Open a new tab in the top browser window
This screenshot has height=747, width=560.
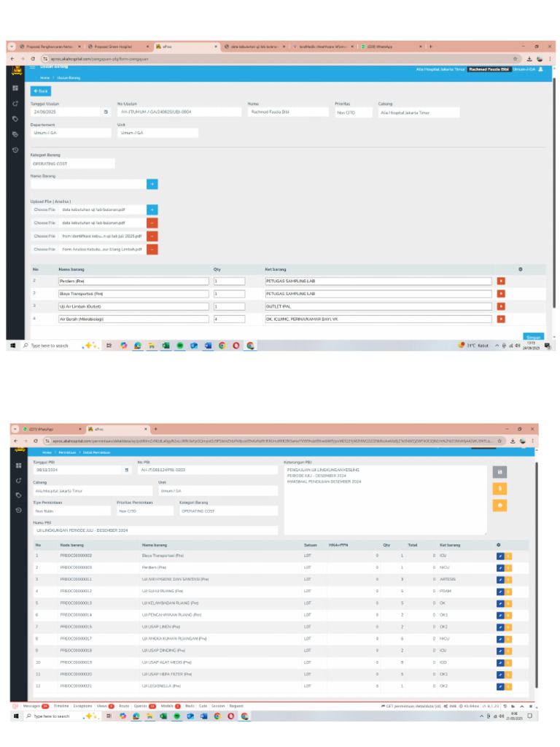(x=430, y=47)
